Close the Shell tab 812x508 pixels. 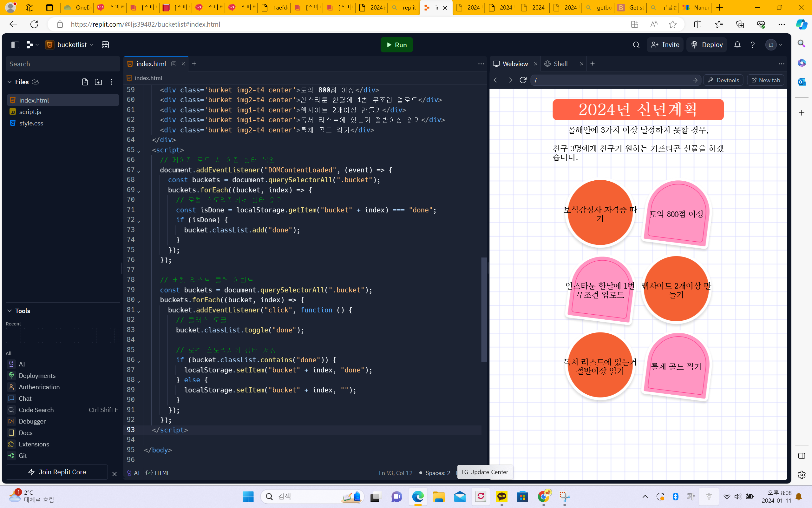pos(582,64)
